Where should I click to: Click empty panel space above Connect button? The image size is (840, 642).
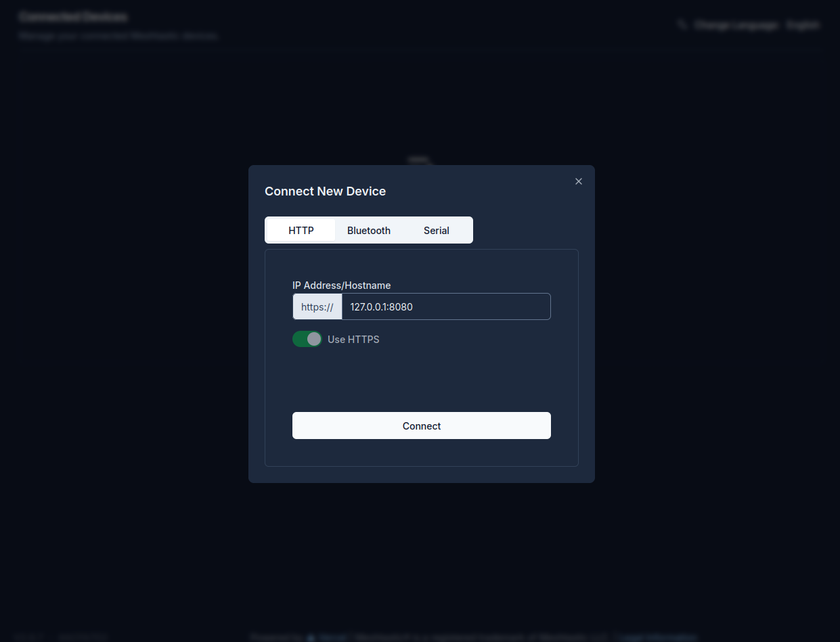click(x=421, y=379)
